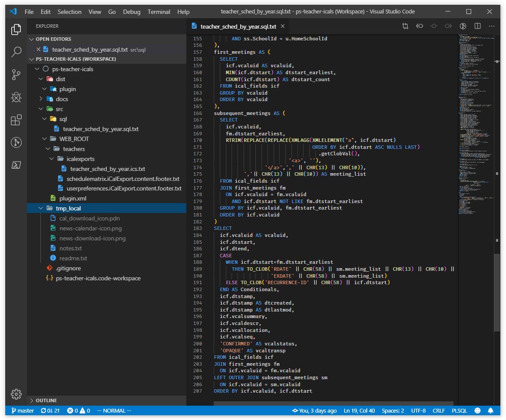506x420 pixels.
Task: Open the Terminal menu
Action: [159, 12]
